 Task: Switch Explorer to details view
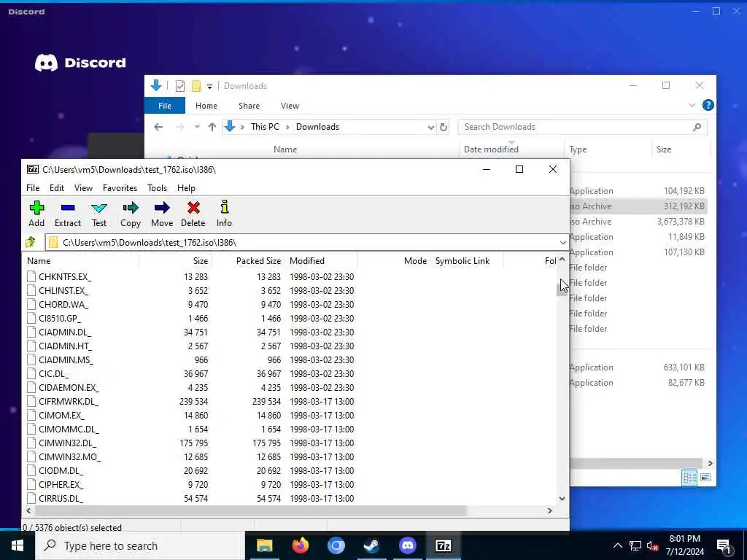689,478
